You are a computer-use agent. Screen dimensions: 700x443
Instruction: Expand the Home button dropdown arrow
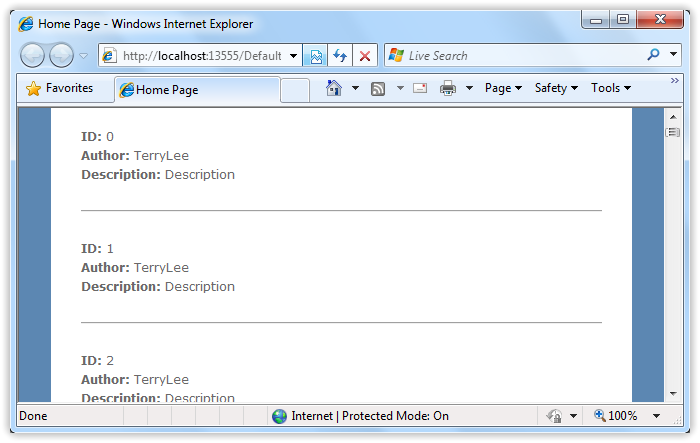pyautogui.click(x=355, y=88)
